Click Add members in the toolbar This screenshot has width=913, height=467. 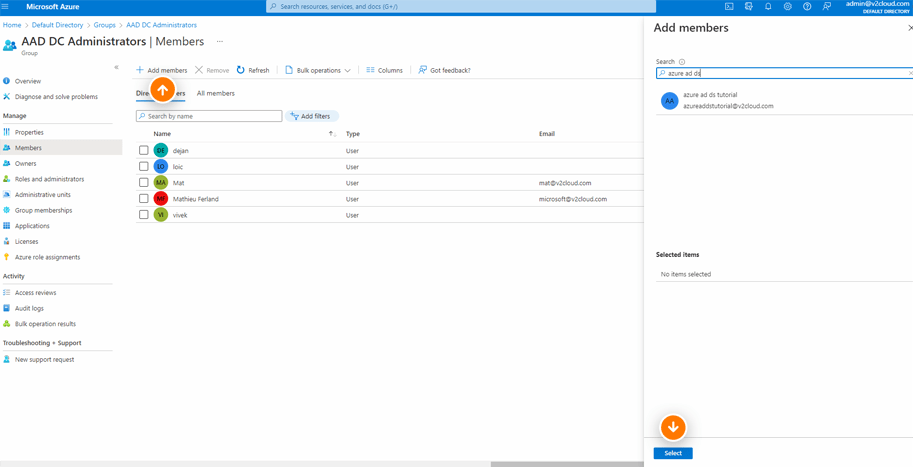click(161, 70)
